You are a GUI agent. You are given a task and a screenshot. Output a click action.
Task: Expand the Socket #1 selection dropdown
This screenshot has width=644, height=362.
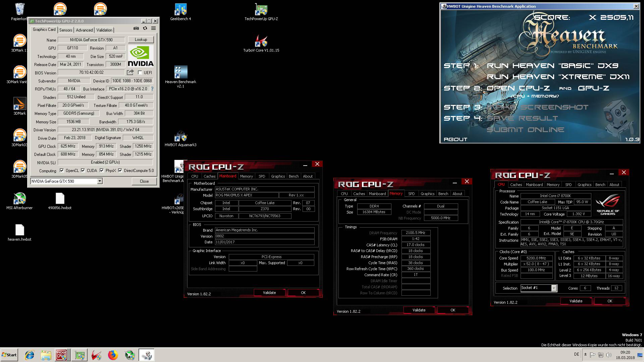click(554, 288)
